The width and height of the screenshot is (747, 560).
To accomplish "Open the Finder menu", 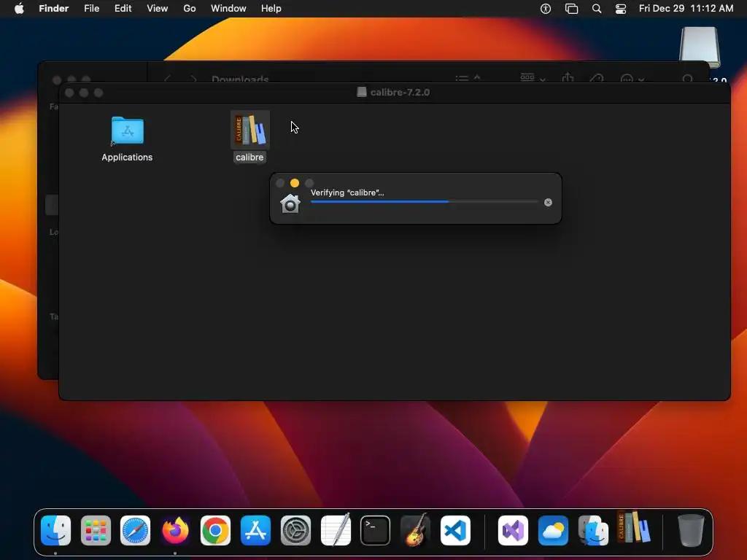I will click(54, 9).
